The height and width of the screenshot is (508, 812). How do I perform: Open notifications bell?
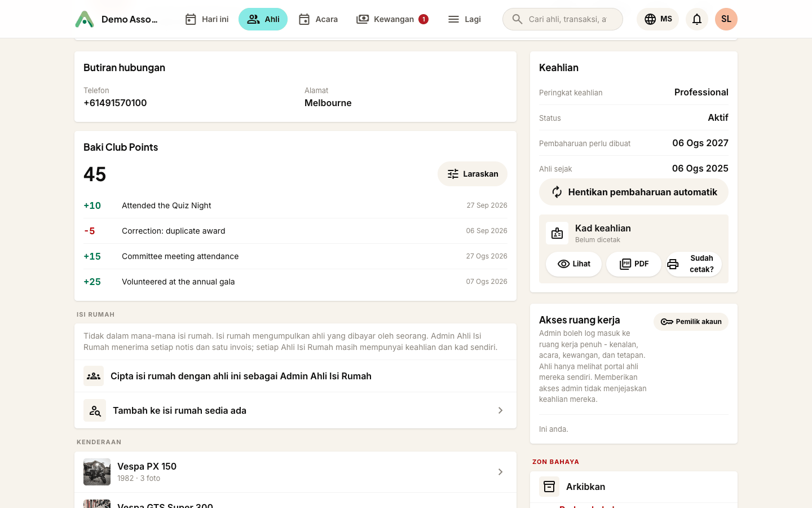click(x=697, y=19)
